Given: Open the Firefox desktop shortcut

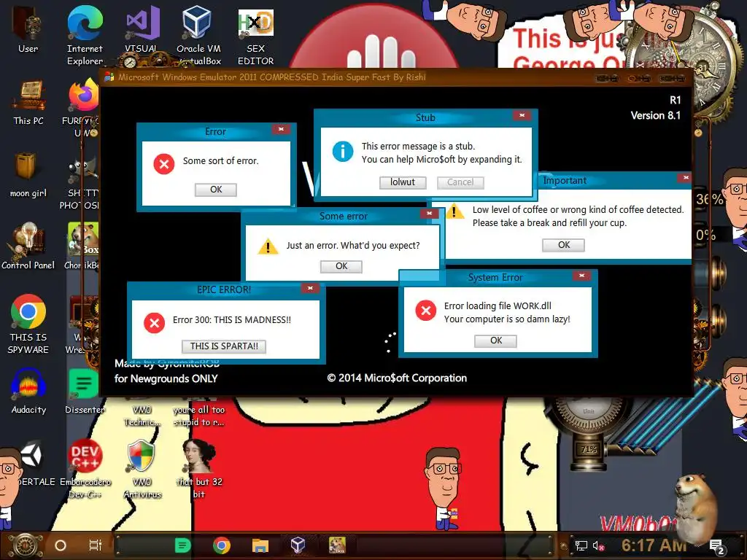Looking at the screenshot, I should pos(83,96).
